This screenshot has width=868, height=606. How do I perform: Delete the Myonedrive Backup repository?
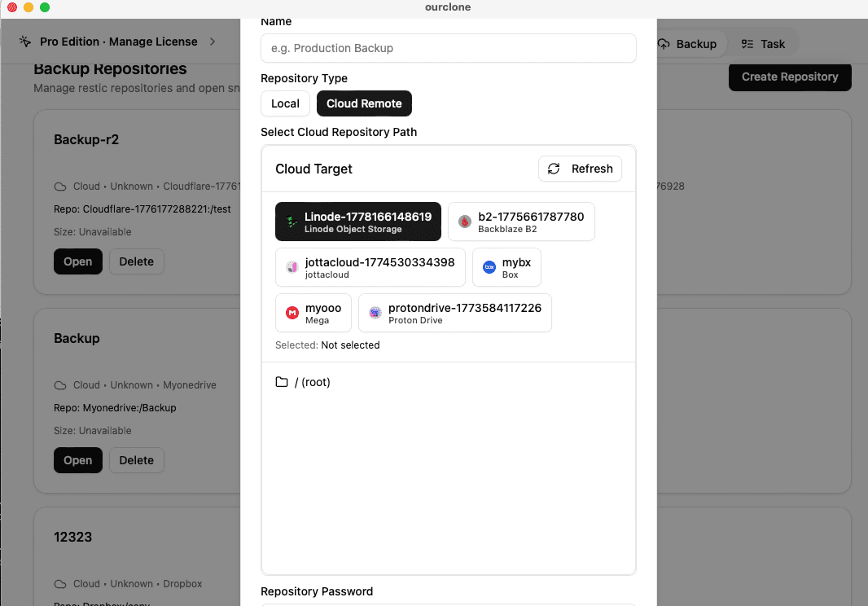[x=136, y=460]
